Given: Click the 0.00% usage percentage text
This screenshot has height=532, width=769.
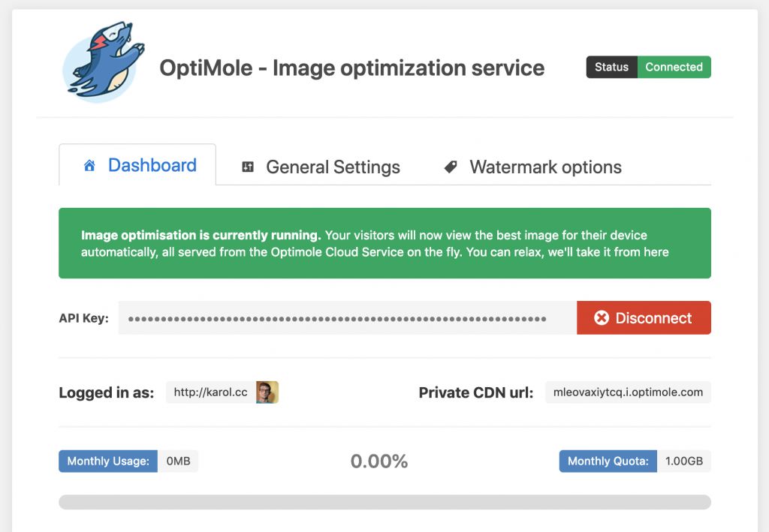Looking at the screenshot, I should click(379, 461).
